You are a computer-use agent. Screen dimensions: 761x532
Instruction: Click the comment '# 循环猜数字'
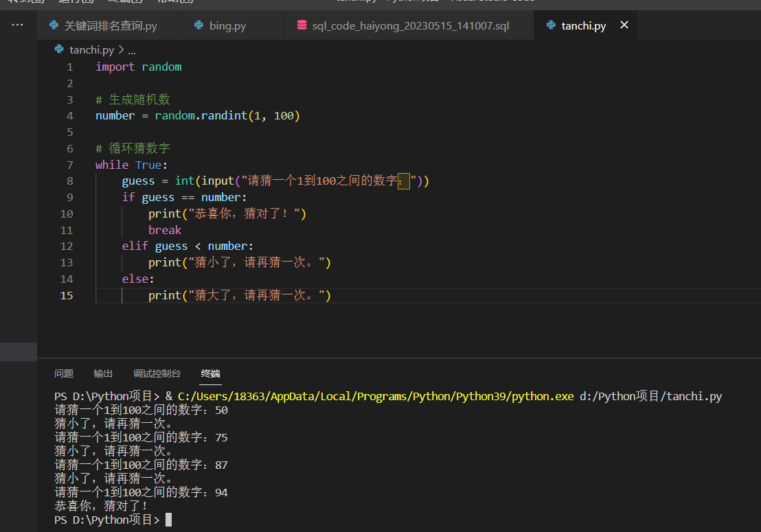[133, 148]
